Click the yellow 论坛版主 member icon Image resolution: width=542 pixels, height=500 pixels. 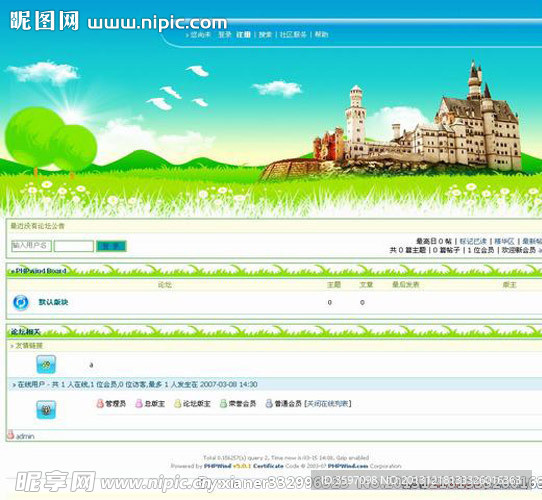coord(178,403)
